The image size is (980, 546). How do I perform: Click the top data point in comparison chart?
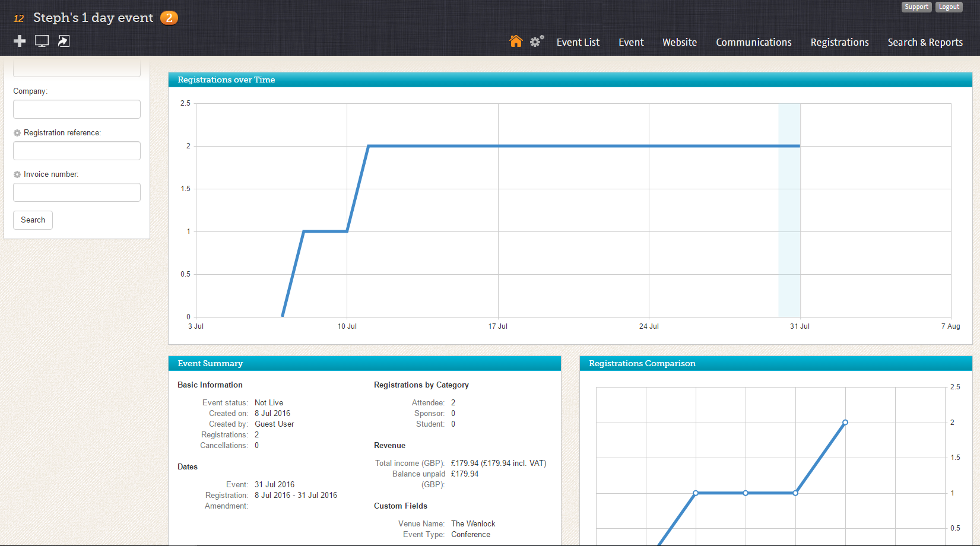[x=845, y=423]
